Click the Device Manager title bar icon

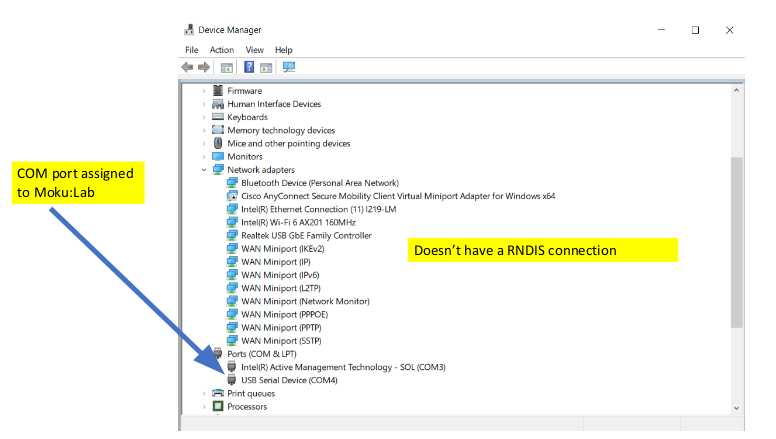[189, 30]
